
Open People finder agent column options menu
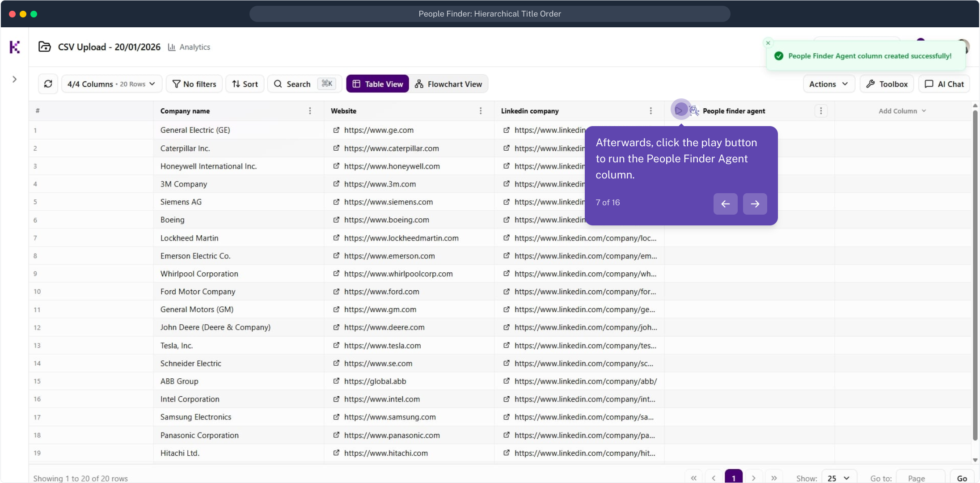(821, 111)
